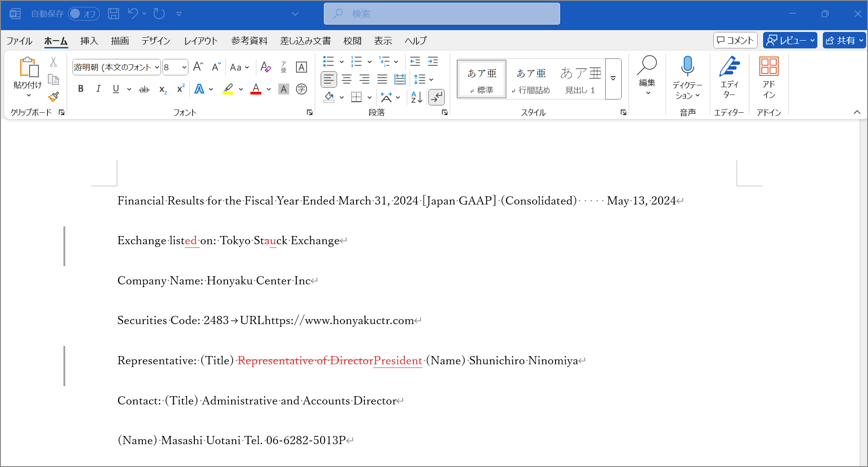Open the Change Case Aa dropdown
868x467 pixels.
coord(239,67)
